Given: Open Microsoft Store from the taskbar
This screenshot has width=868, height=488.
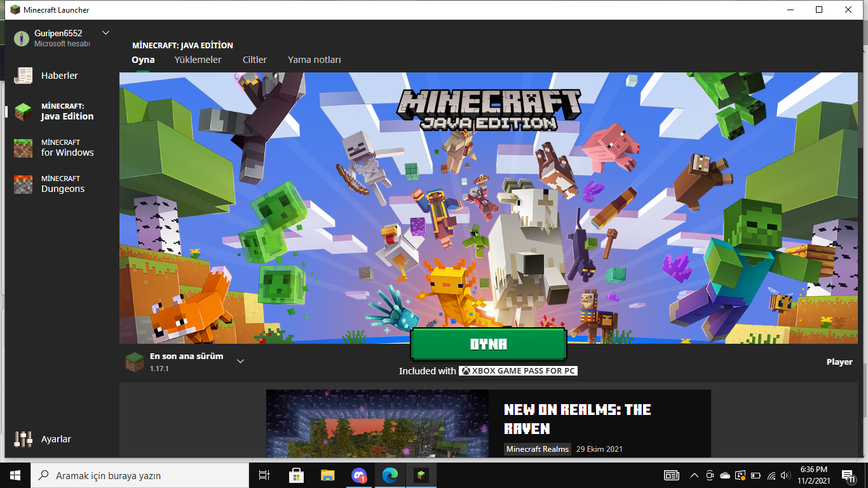Looking at the screenshot, I should coord(296,475).
